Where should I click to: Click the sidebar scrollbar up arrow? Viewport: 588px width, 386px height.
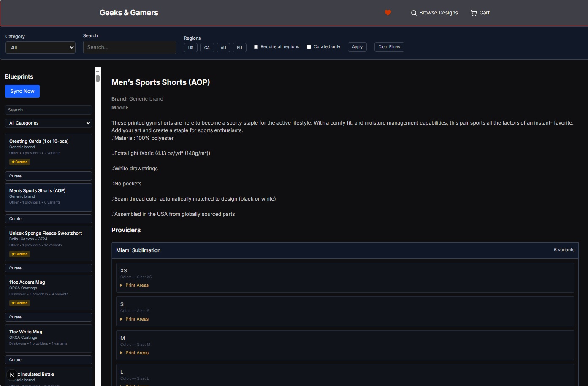tap(98, 71)
